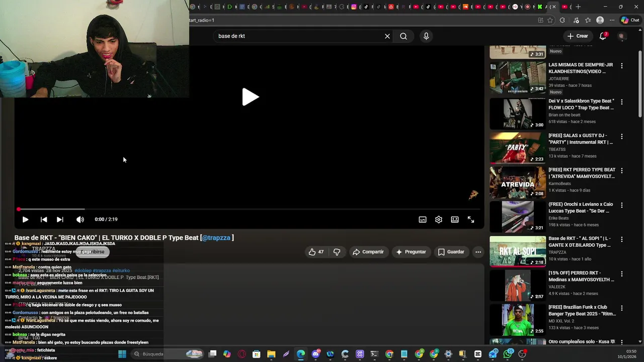
Task: Open the 'PARTY' instrumental RKT thumbnail
Action: click(x=518, y=148)
